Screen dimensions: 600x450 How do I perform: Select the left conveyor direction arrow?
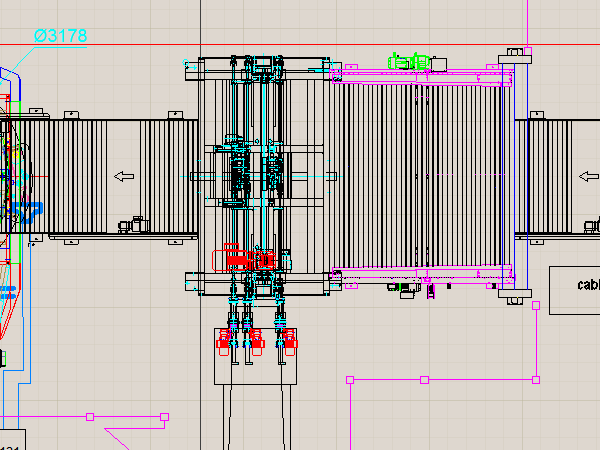click(124, 177)
